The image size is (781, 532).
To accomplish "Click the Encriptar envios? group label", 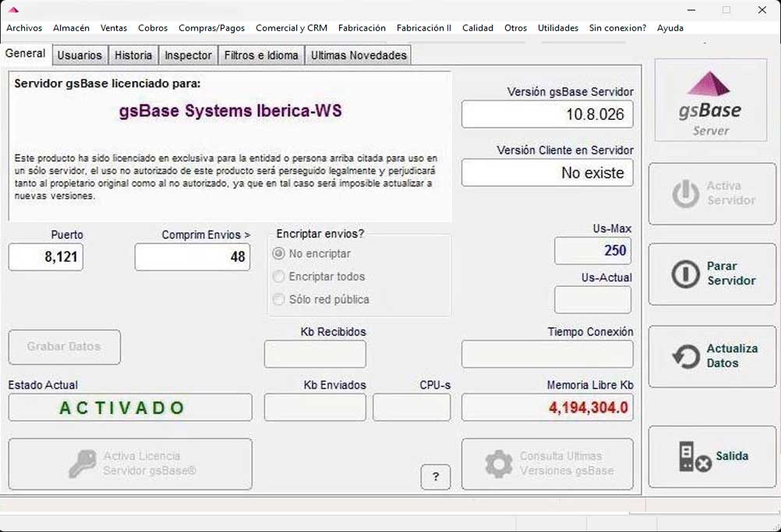I will click(320, 234).
